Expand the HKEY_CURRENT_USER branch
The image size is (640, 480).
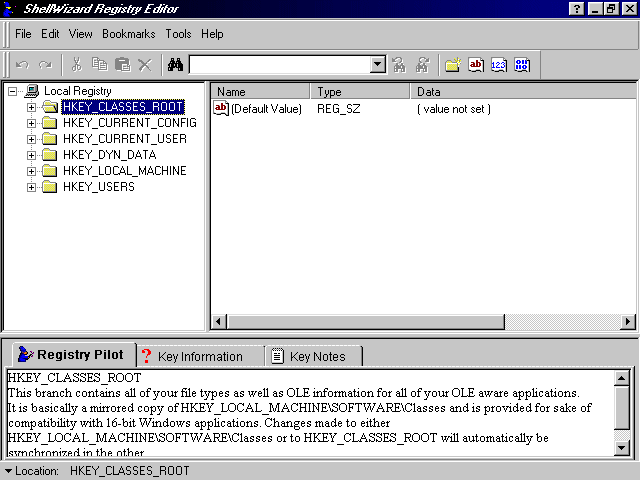pos(31,139)
